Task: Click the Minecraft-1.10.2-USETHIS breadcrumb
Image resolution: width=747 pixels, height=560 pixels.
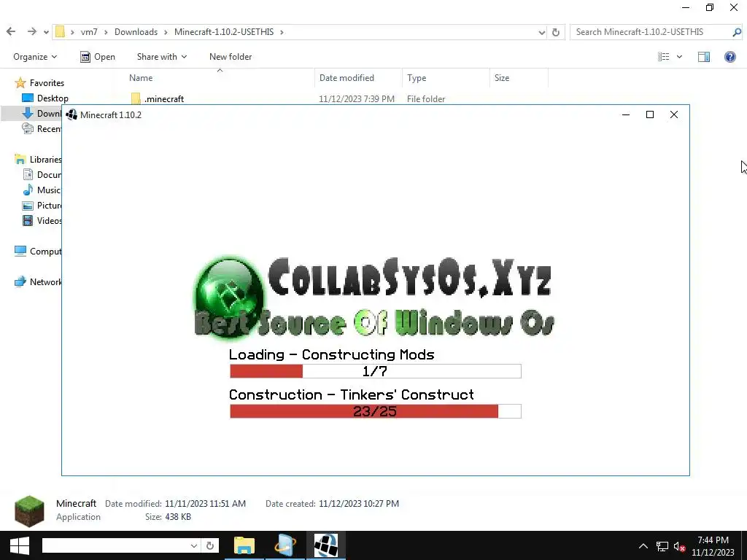Action: pos(224,32)
